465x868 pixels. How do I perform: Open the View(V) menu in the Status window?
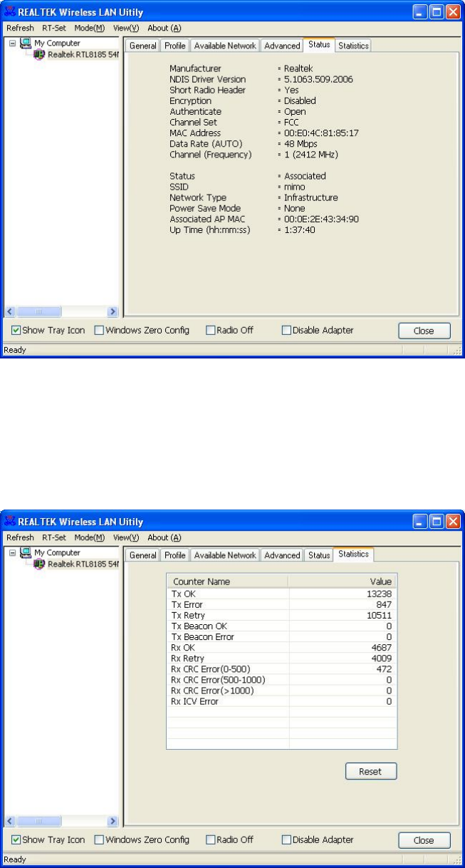click(125, 28)
